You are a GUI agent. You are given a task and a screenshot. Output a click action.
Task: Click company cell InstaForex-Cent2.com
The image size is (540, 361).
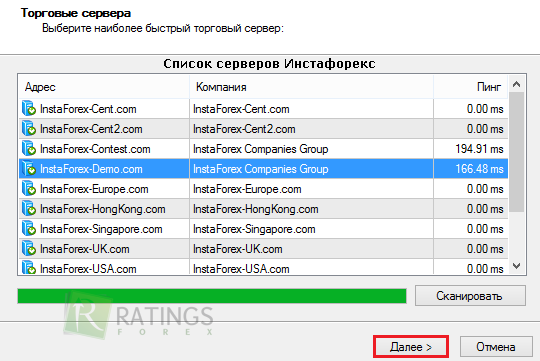311,129
